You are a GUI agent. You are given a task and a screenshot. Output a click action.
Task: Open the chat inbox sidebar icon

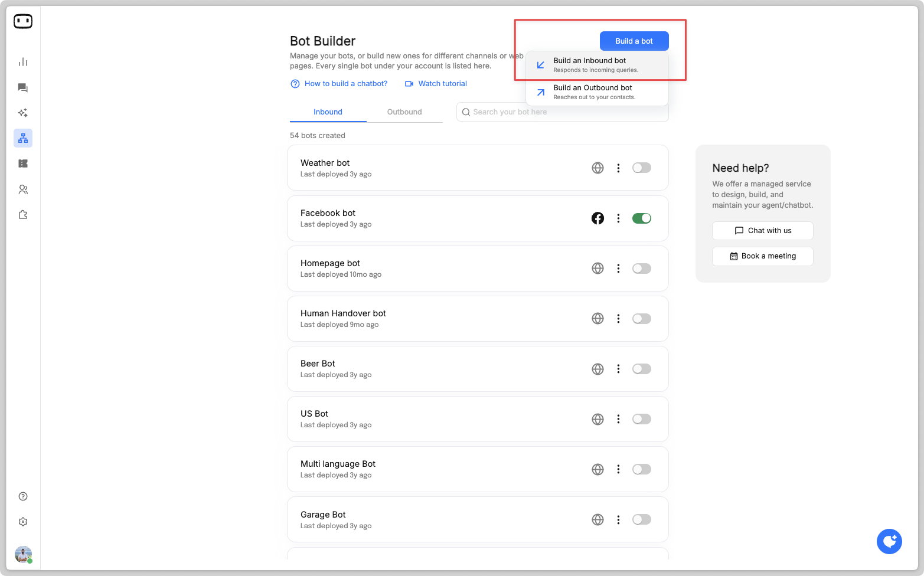23,88
